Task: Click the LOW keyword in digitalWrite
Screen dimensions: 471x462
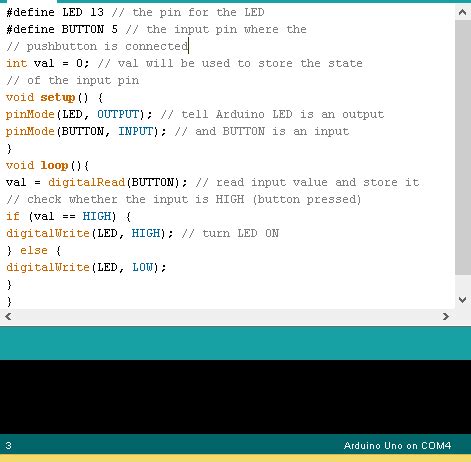Action: pyautogui.click(x=143, y=267)
